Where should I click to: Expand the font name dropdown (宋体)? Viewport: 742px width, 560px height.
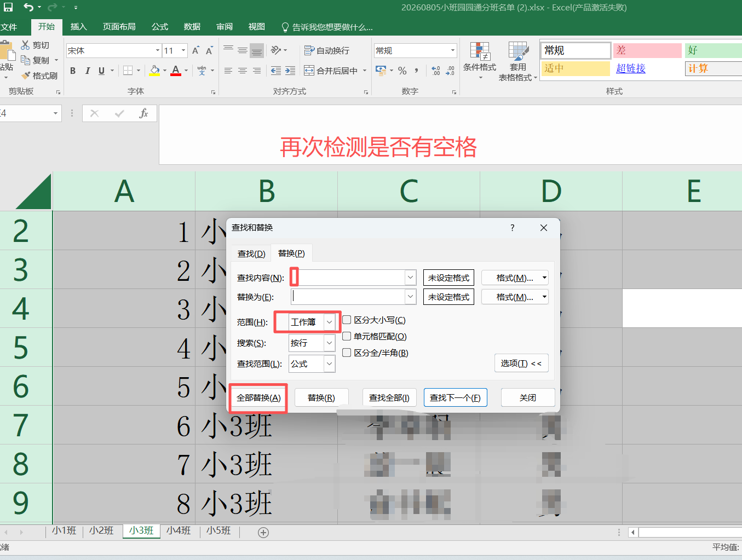tap(158, 51)
